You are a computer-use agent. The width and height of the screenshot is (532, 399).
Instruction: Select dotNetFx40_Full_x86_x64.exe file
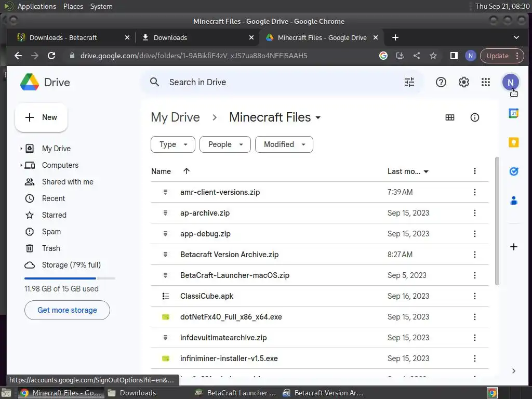point(320,317)
